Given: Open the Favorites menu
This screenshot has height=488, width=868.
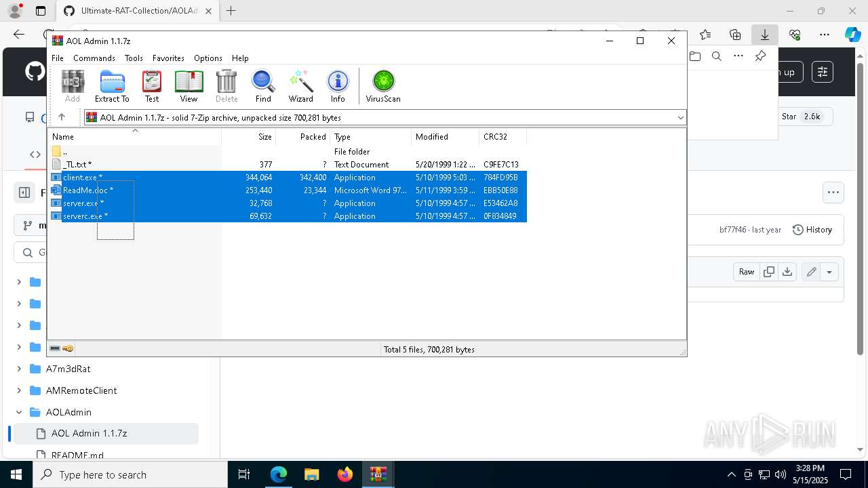Looking at the screenshot, I should pos(168,58).
